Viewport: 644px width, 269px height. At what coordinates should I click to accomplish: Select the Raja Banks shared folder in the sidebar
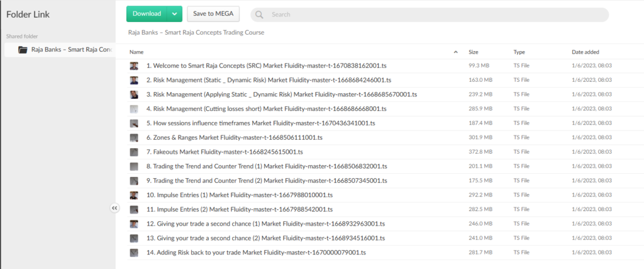pyautogui.click(x=71, y=50)
